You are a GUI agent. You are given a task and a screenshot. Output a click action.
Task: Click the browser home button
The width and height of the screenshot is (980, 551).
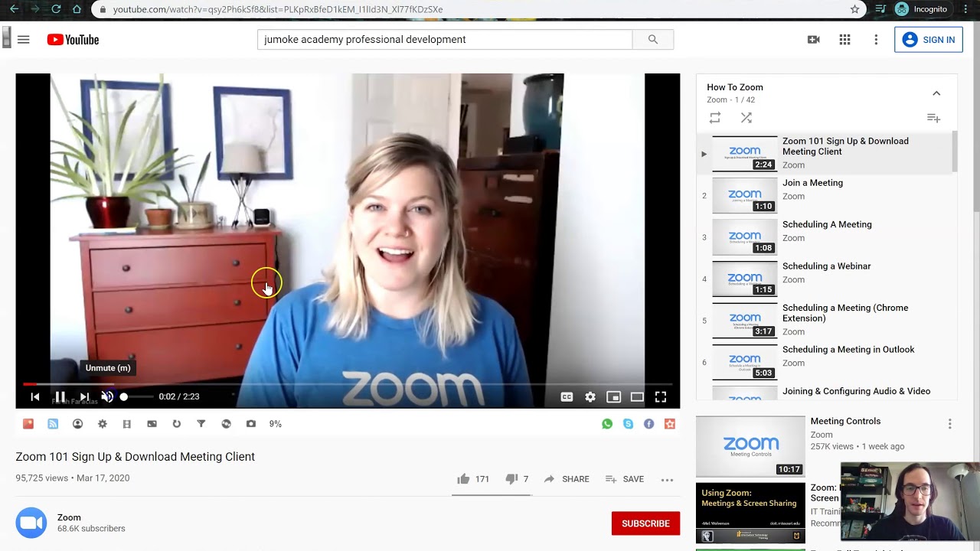[x=77, y=9]
